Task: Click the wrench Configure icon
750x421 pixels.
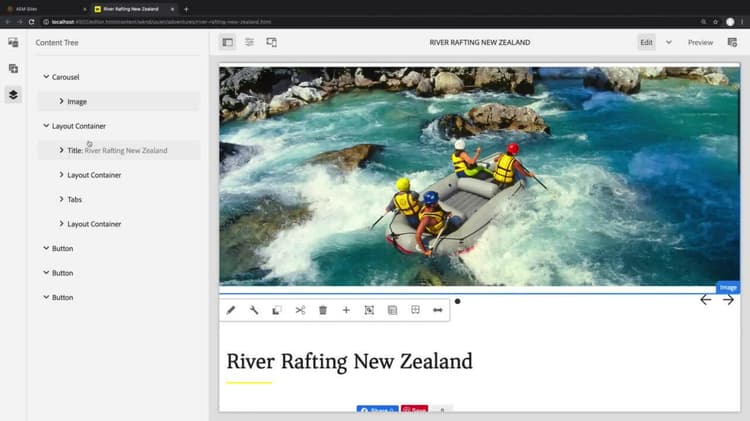Action: [x=254, y=310]
